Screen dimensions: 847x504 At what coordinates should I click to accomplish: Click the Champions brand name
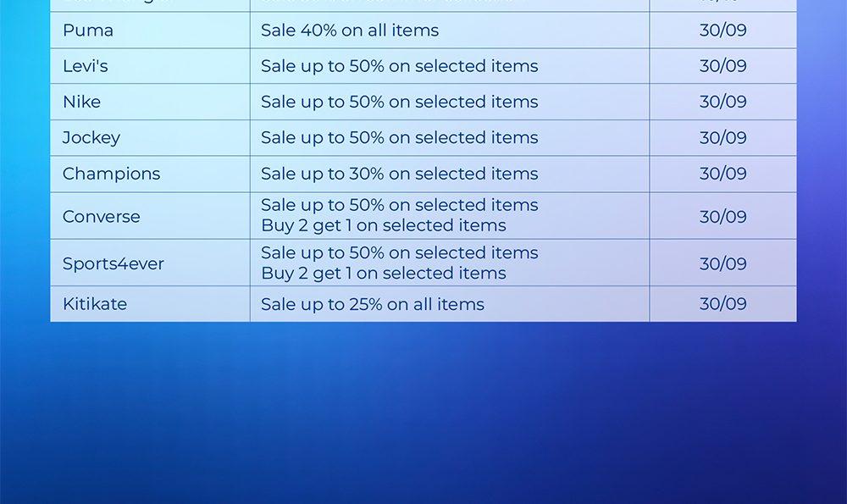coord(111,174)
